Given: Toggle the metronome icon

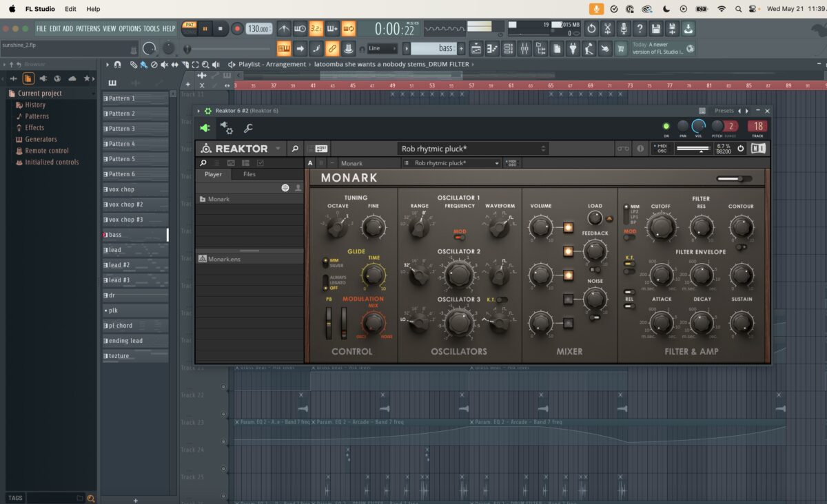Looking at the screenshot, I should pos(284,29).
